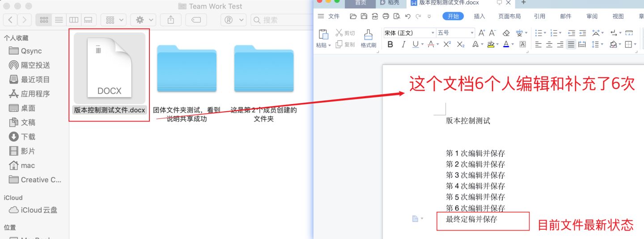
Task: Switch to the 引用 ribbon tab
Action: (x=540, y=17)
